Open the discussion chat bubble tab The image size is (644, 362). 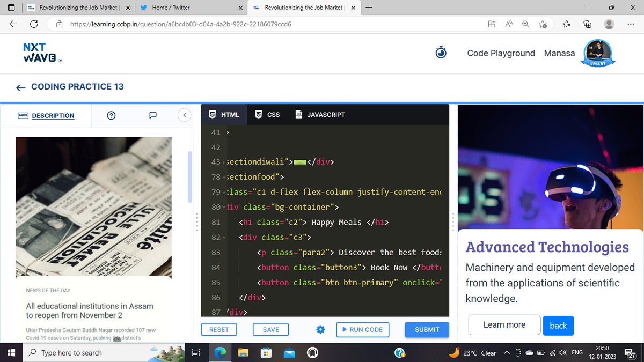coord(152,115)
